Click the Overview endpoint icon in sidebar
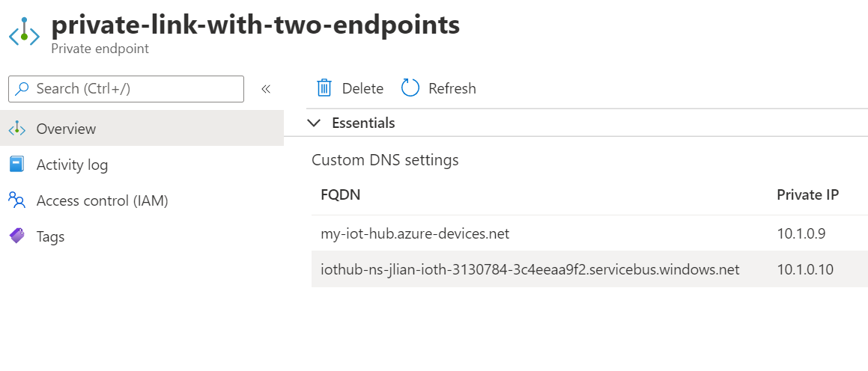The height and width of the screenshot is (371, 868). pos(16,129)
